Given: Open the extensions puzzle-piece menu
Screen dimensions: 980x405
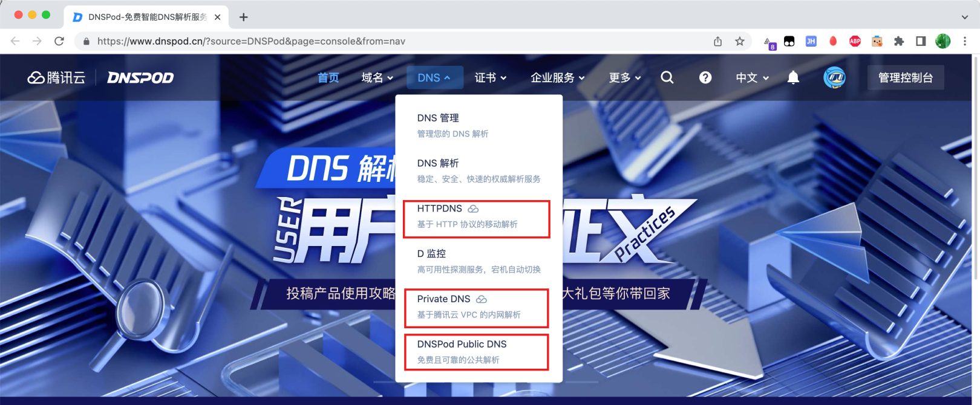Looking at the screenshot, I should pos(899,41).
